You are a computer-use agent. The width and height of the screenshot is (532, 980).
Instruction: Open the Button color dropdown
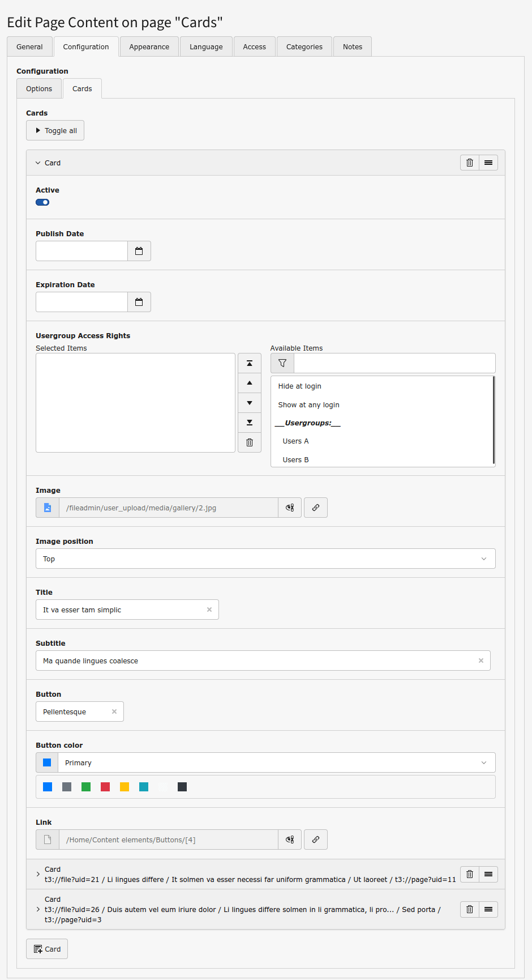pyautogui.click(x=276, y=762)
